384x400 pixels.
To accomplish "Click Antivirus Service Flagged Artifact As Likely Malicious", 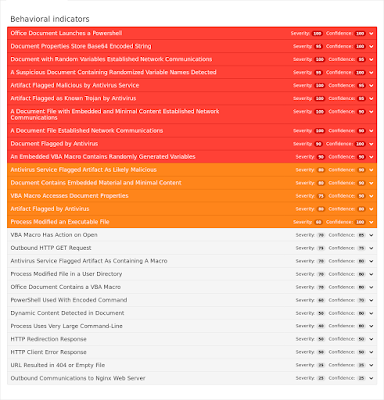I will coord(192,170).
